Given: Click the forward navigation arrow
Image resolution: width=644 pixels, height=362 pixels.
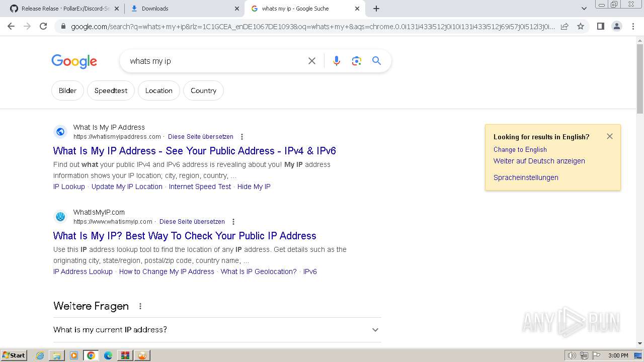Looking at the screenshot, I should pyautogui.click(x=27, y=26).
